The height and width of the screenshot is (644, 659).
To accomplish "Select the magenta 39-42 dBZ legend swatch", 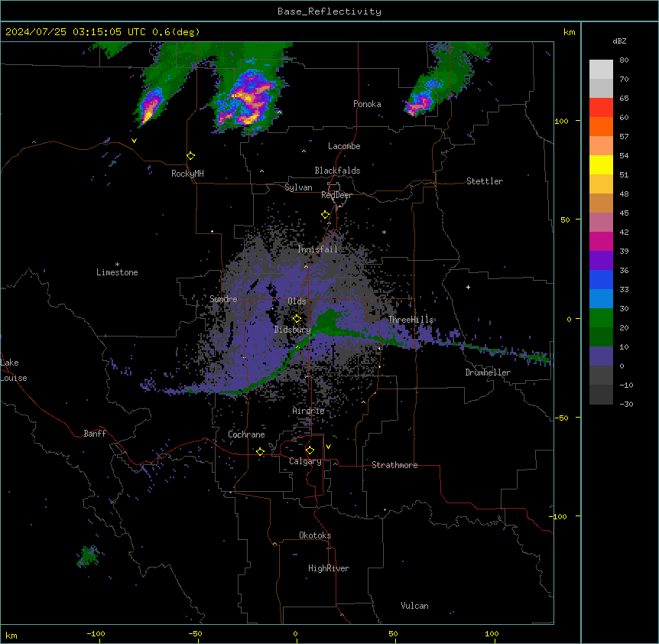I will 601,241.
